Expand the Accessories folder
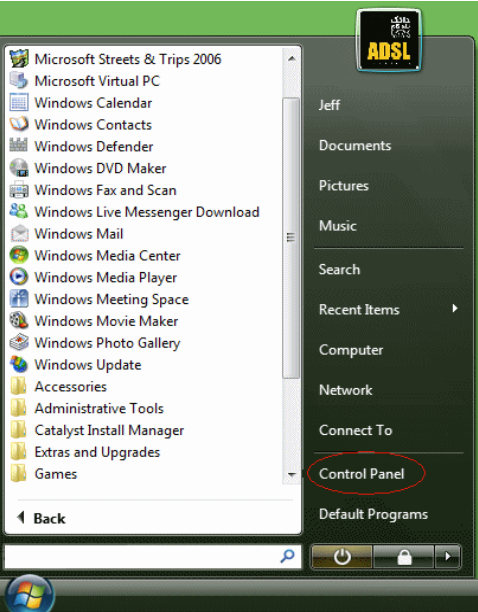The image size is (478, 612). (x=58, y=386)
